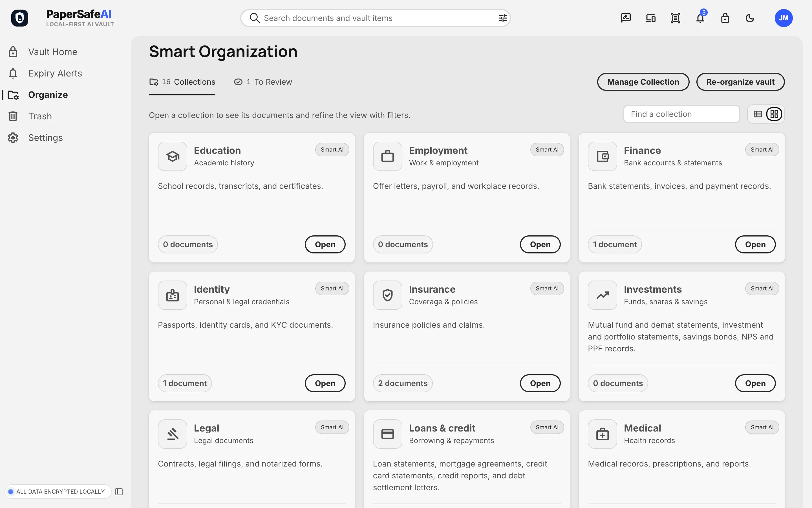
Task: Open the AI chat icon in header
Action: point(626,18)
